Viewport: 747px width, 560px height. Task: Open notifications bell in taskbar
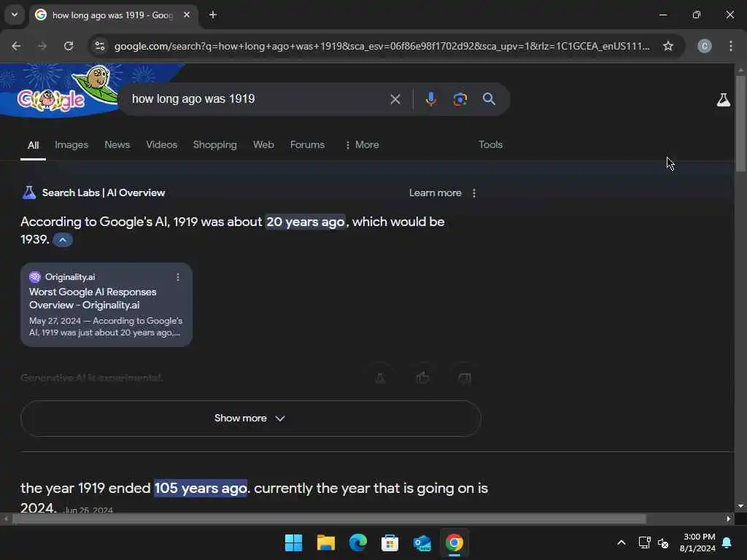(727, 542)
